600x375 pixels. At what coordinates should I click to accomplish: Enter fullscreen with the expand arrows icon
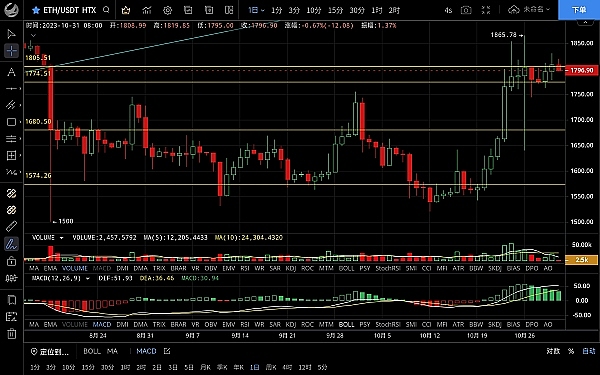(x=486, y=10)
